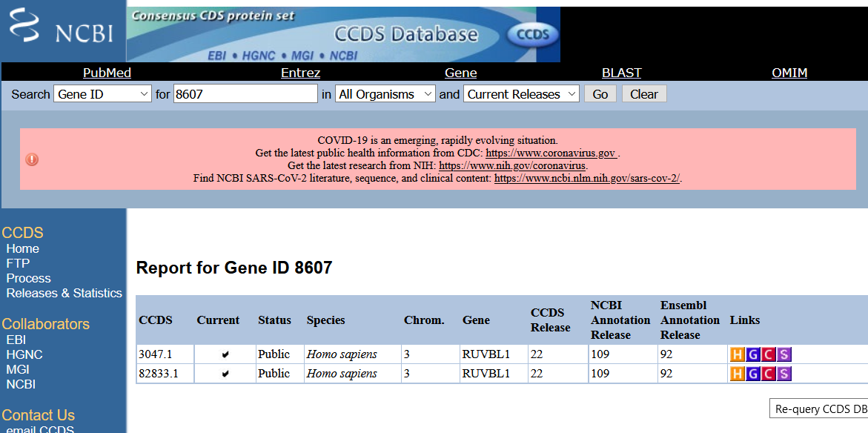Open Releases & Statistics in sidebar

coord(64,293)
